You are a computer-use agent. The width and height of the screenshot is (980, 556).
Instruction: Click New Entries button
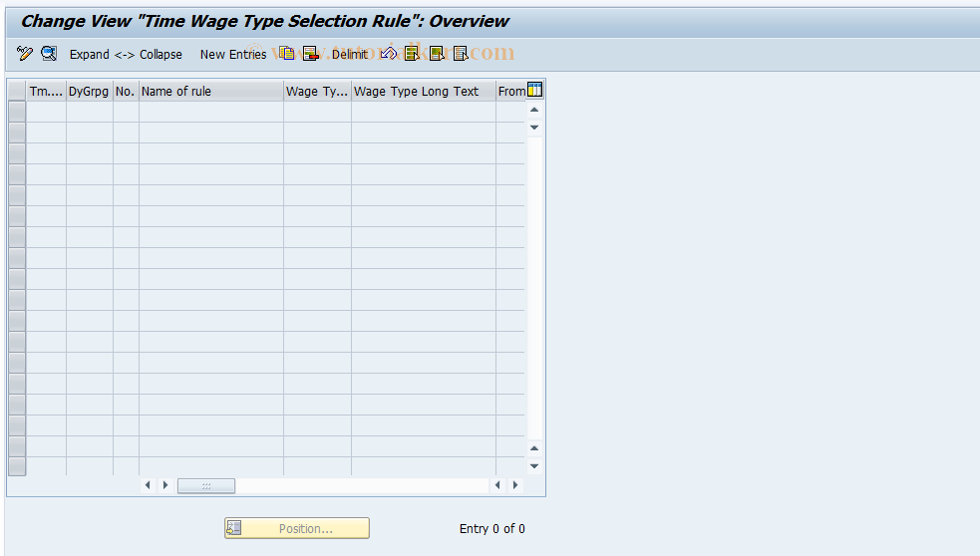pyautogui.click(x=233, y=55)
